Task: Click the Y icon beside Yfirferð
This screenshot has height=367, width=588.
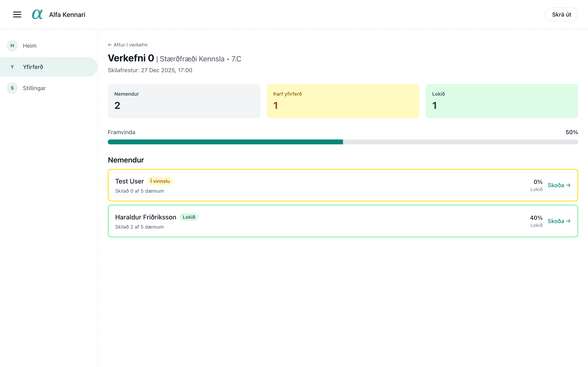Action: [12, 67]
